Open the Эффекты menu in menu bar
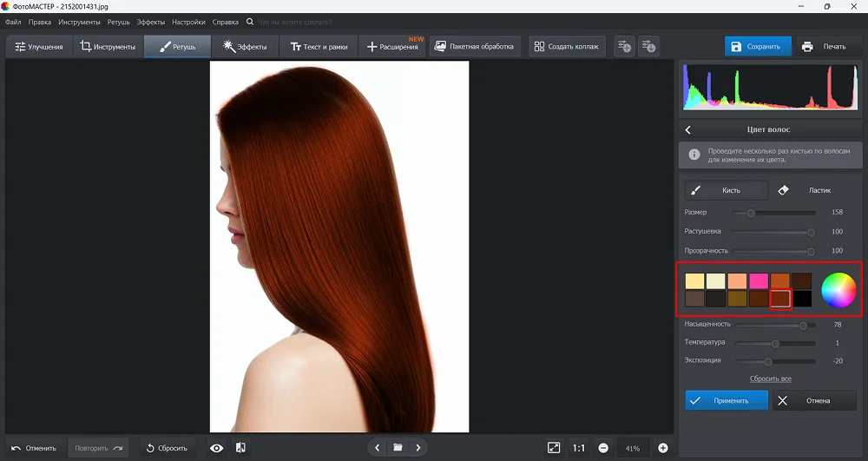This screenshot has height=461, width=868. point(150,22)
